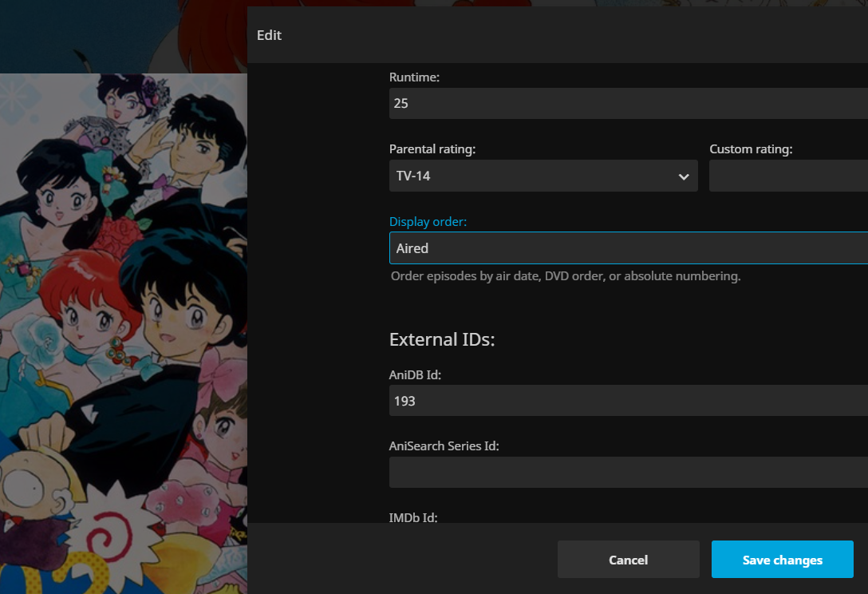The width and height of the screenshot is (868, 594).
Task: Click the Runtime input field
Action: click(628, 104)
